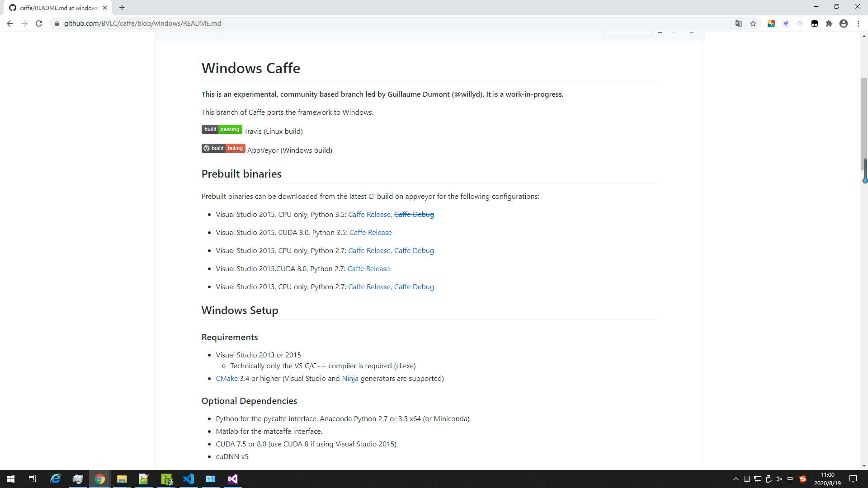
Task: Open the Sogou input method tray icon
Action: point(803,479)
